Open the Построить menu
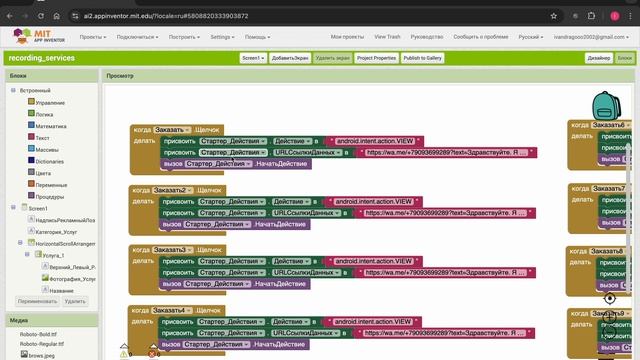The height and width of the screenshot is (360, 640). (x=184, y=37)
